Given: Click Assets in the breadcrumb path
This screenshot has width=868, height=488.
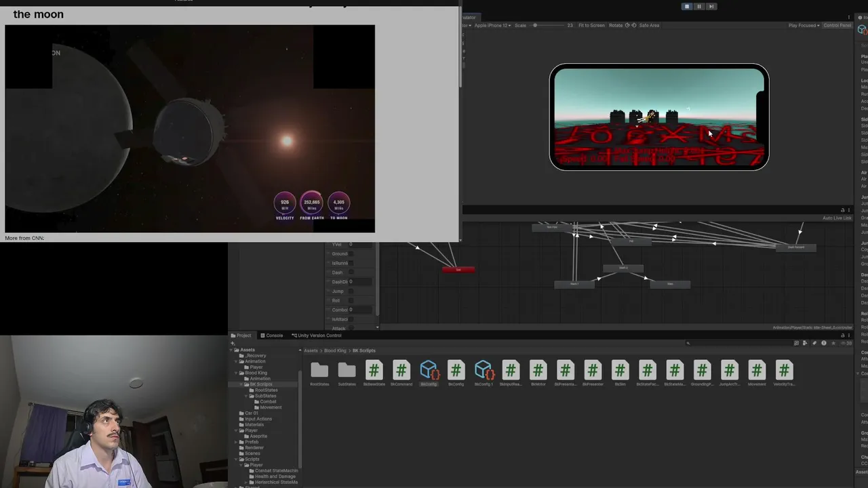Looking at the screenshot, I should [311, 350].
